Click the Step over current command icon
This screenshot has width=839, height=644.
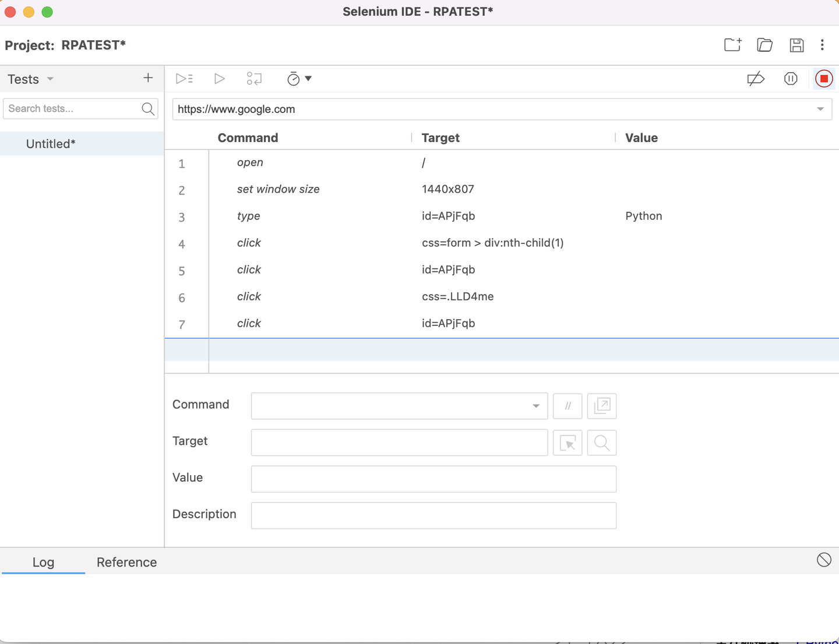tap(254, 79)
